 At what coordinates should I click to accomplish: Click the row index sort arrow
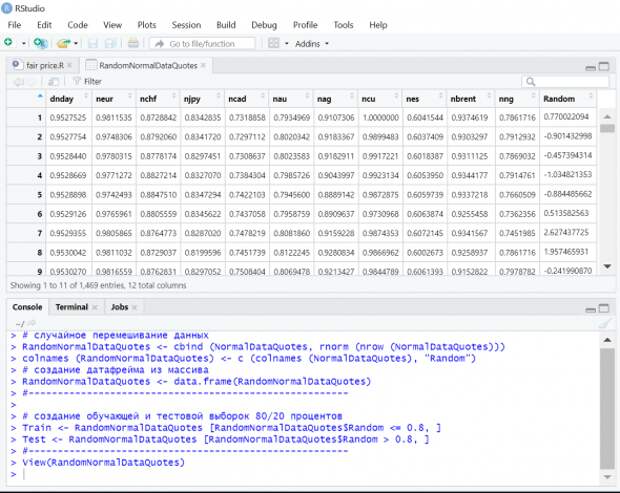(40, 96)
